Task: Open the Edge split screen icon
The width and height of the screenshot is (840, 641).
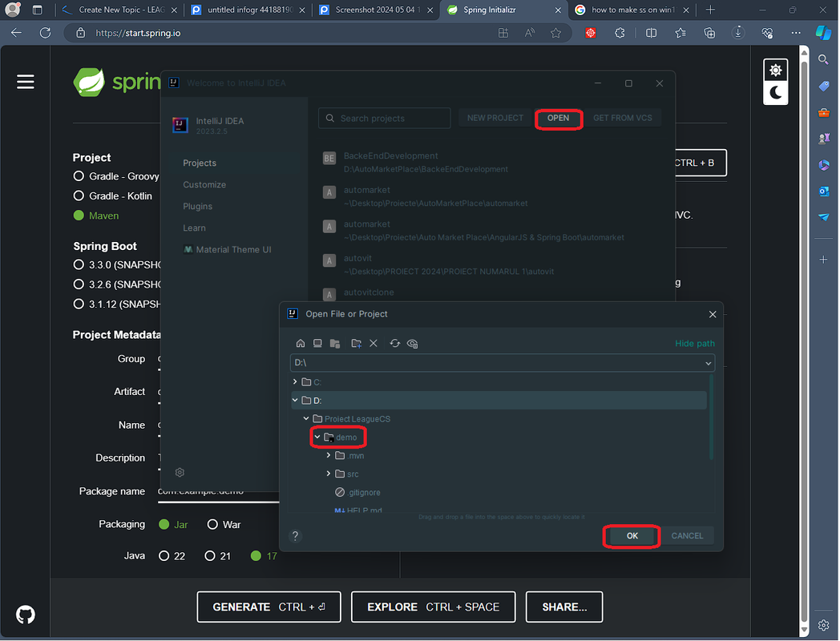Action: pyautogui.click(x=652, y=33)
